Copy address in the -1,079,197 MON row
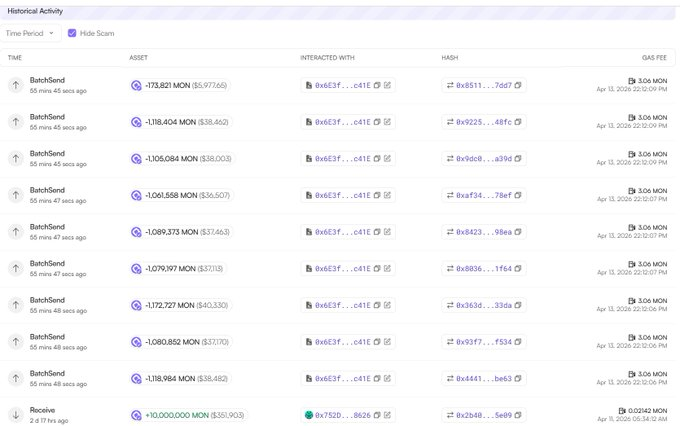This screenshot has height=426, width=680. click(x=377, y=269)
